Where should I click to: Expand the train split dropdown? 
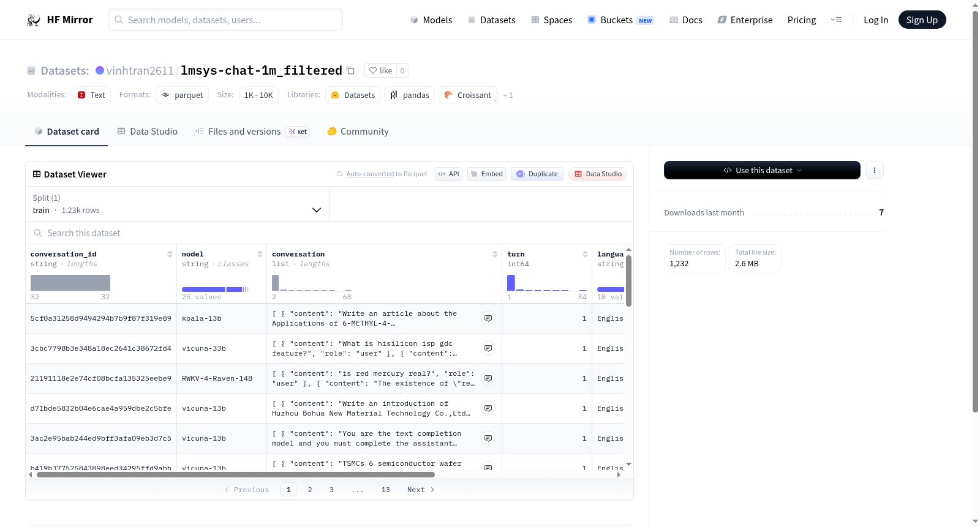tap(177, 204)
